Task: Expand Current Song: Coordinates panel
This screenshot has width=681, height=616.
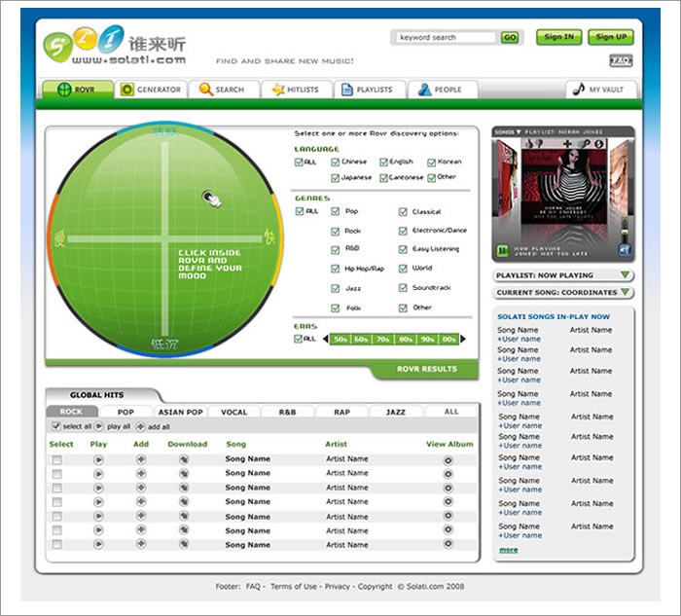Action: tap(626, 292)
